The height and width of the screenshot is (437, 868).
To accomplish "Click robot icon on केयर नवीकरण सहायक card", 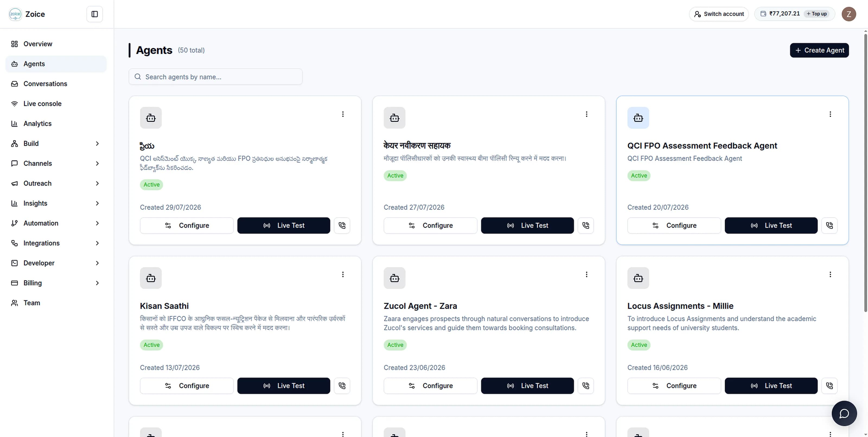I will click(394, 118).
